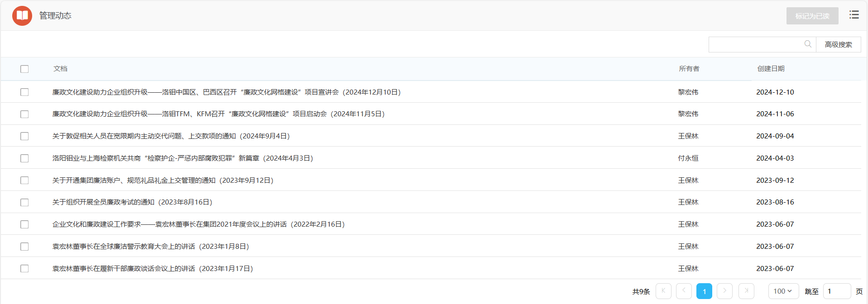Select page 1 button in pagination
The width and height of the screenshot is (868, 304).
click(x=704, y=291)
